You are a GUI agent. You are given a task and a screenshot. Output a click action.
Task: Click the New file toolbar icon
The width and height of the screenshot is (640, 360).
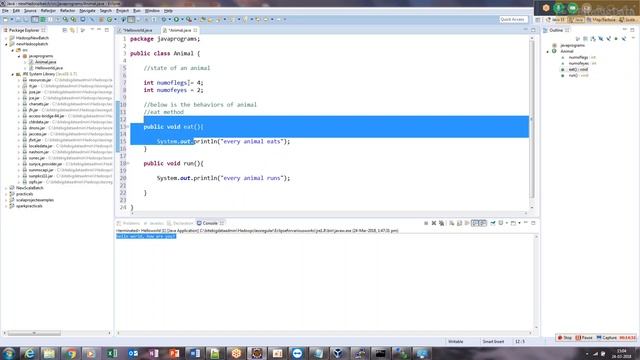coord(6,19)
